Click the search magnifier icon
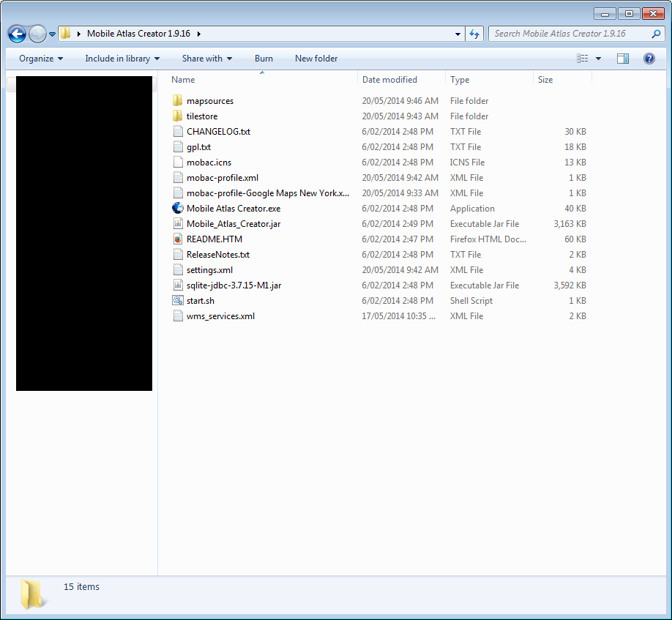This screenshot has height=620, width=672. 656,34
